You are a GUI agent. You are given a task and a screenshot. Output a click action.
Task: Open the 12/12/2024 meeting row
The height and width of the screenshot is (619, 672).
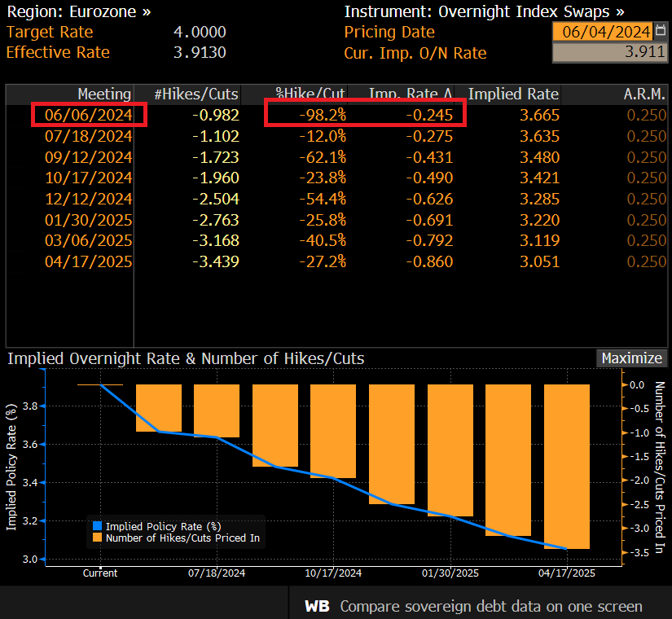[x=336, y=199]
